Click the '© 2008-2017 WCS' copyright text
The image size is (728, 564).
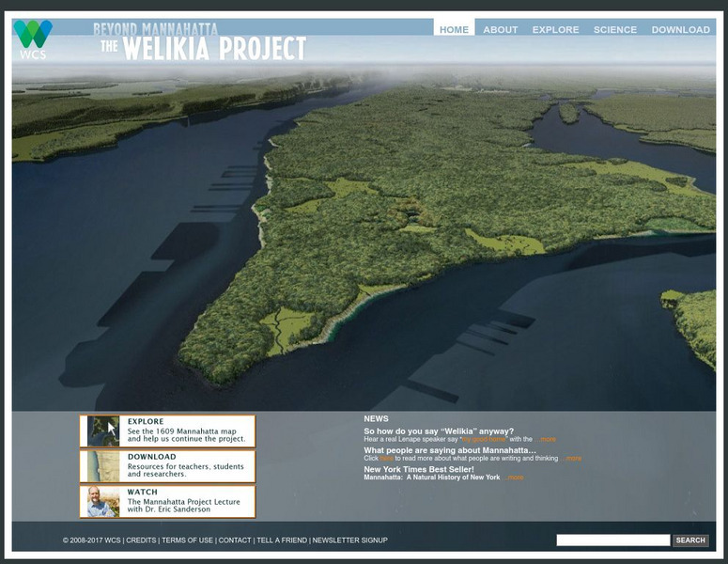click(x=91, y=540)
